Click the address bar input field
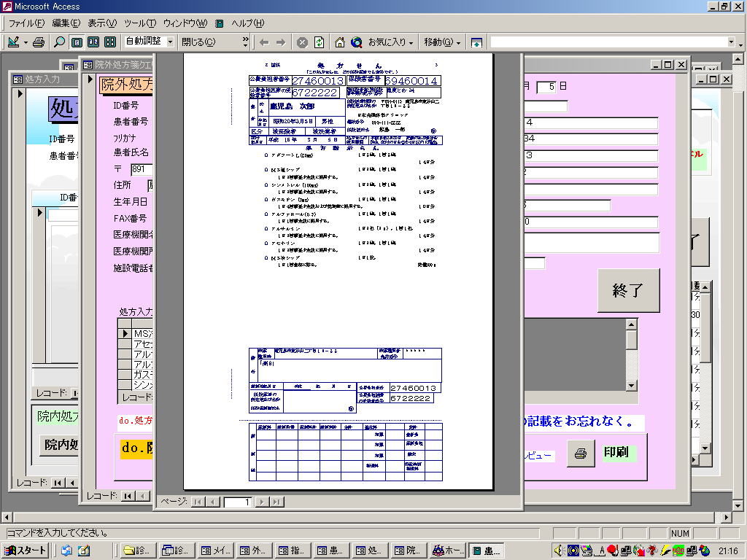The width and height of the screenshot is (747, 560). point(608,42)
